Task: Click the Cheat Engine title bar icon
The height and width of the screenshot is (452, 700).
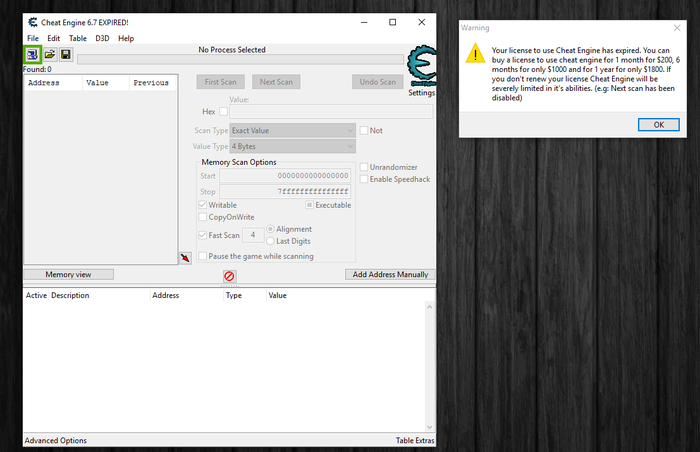Action: coord(33,22)
